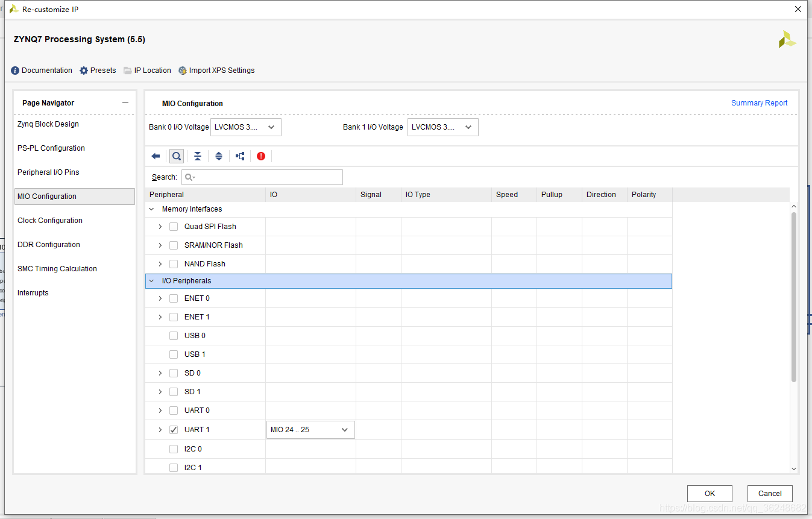Click the tree hierarchy toolbar icon

pyautogui.click(x=240, y=156)
